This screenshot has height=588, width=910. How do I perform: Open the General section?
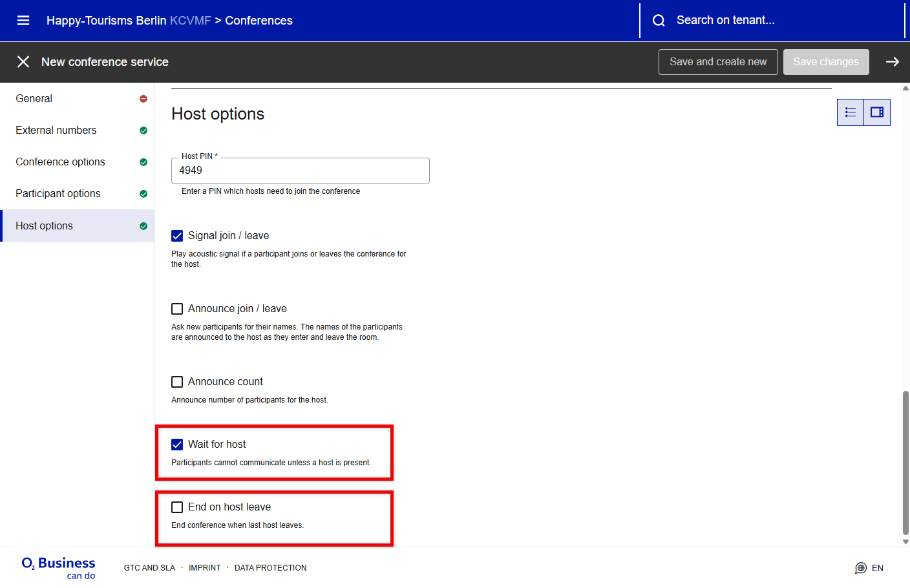point(34,99)
